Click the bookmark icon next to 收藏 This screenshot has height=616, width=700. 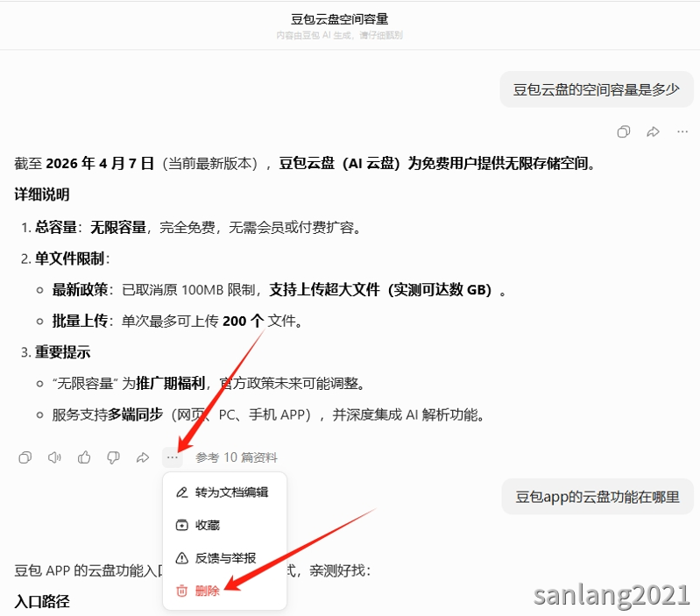182,526
